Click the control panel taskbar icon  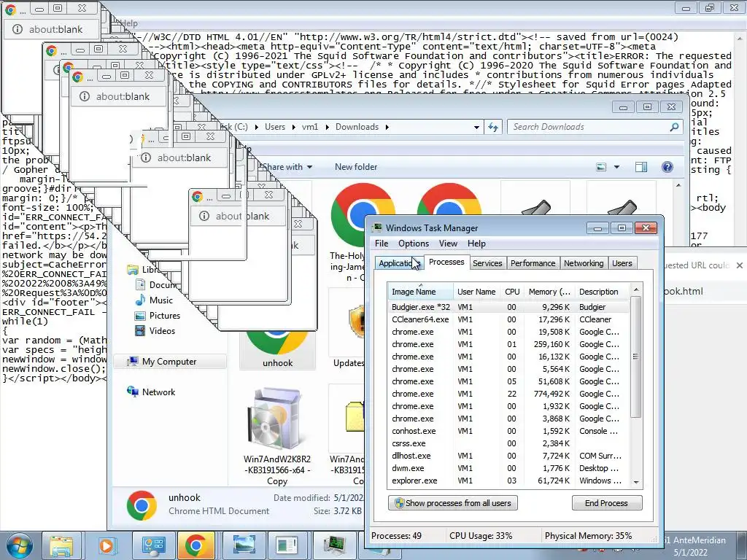pyautogui.click(x=152, y=545)
